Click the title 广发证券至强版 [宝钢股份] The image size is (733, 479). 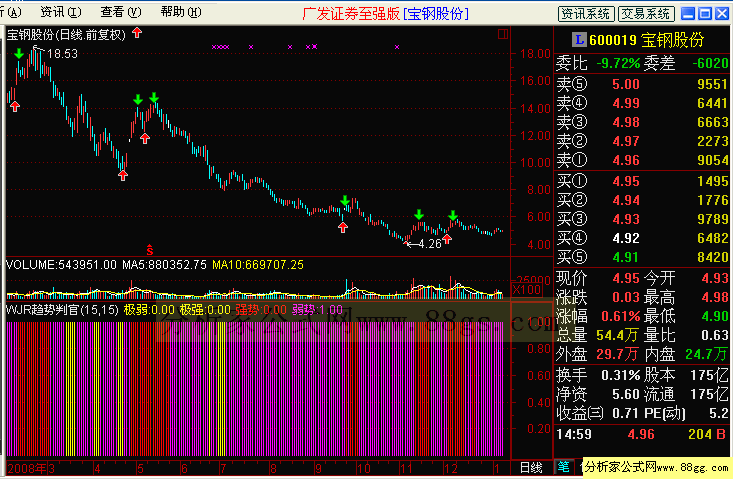tap(385, 14)
